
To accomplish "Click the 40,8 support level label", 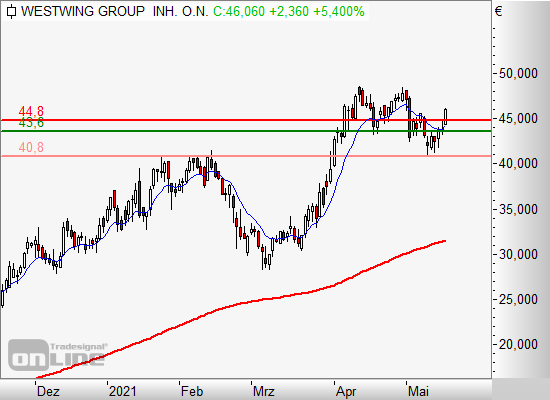I will (x=31, y=147).
